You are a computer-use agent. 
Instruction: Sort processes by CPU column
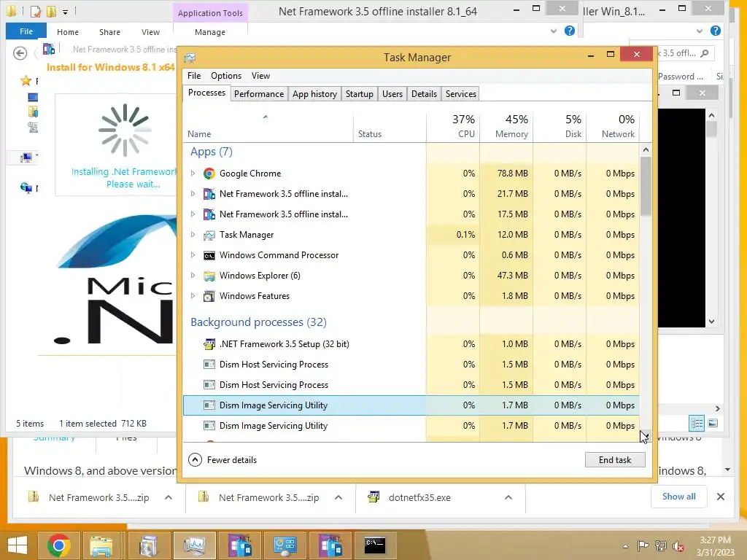tap(453, 126)
